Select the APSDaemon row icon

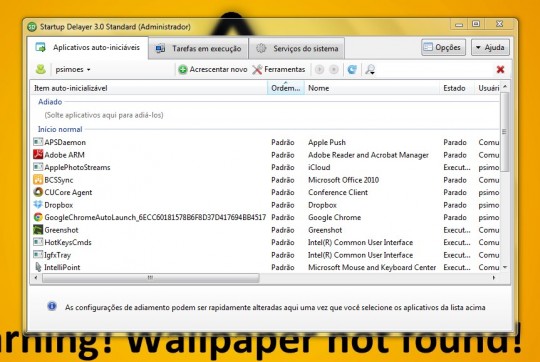pyautogui.click(x=38, y=142)
